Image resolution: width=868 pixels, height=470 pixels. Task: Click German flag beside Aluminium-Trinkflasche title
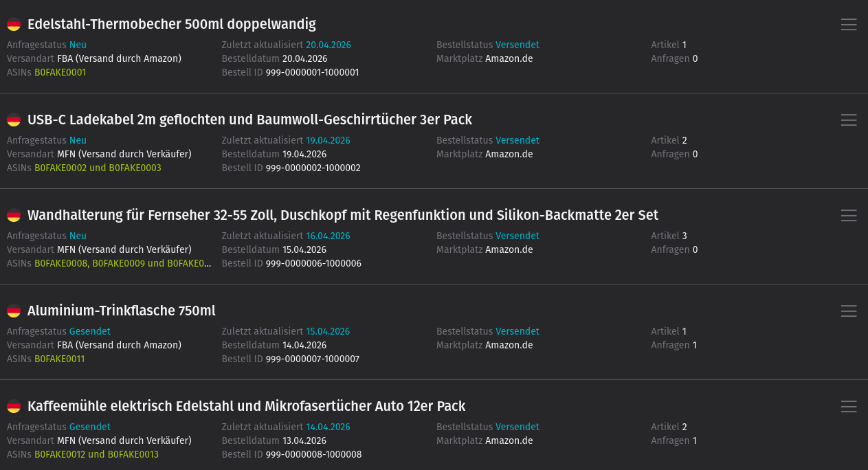[14, 311]
